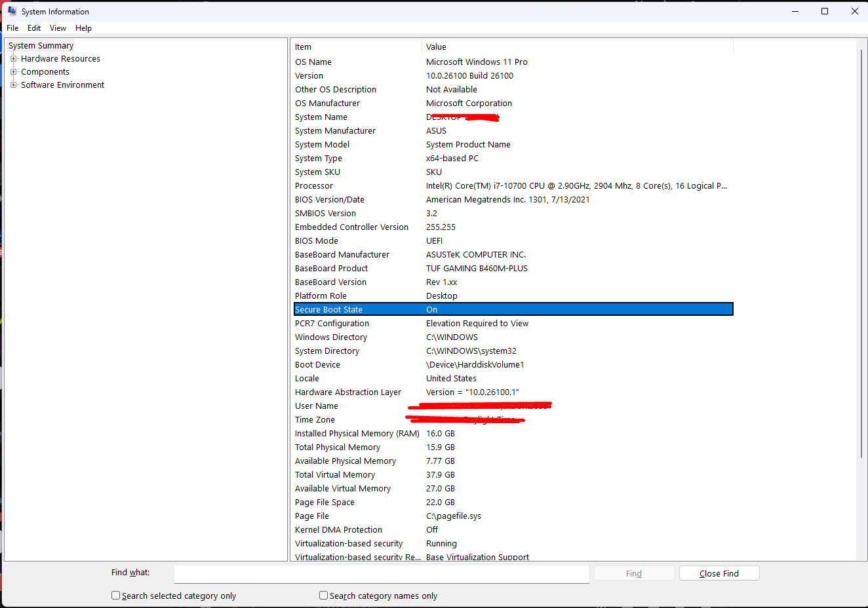Toggle 'Search category names only' checkbox
868x608 pixels.
coord(324,596)
